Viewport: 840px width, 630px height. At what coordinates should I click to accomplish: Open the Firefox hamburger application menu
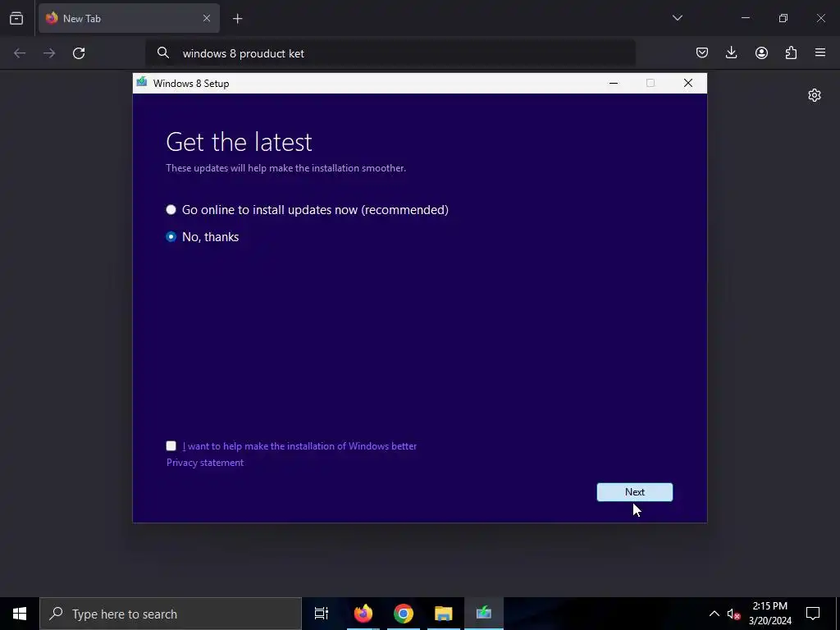tap(820, 52)
